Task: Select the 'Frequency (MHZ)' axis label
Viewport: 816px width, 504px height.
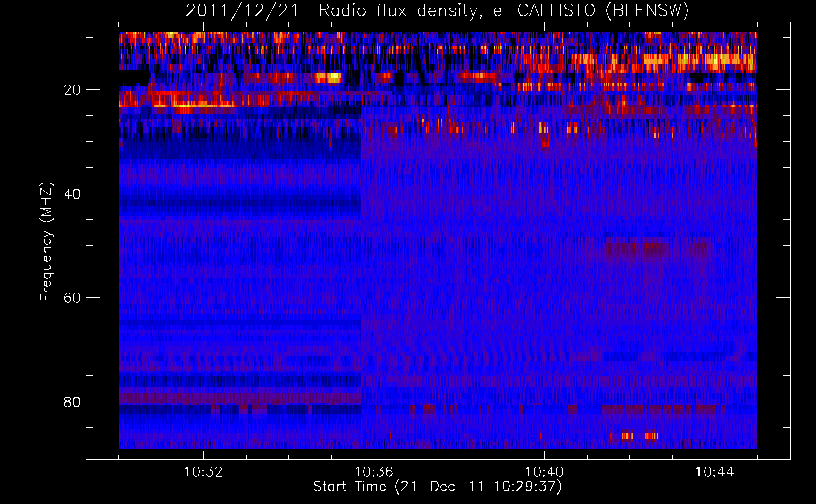Action: click(x=46, y=242)
